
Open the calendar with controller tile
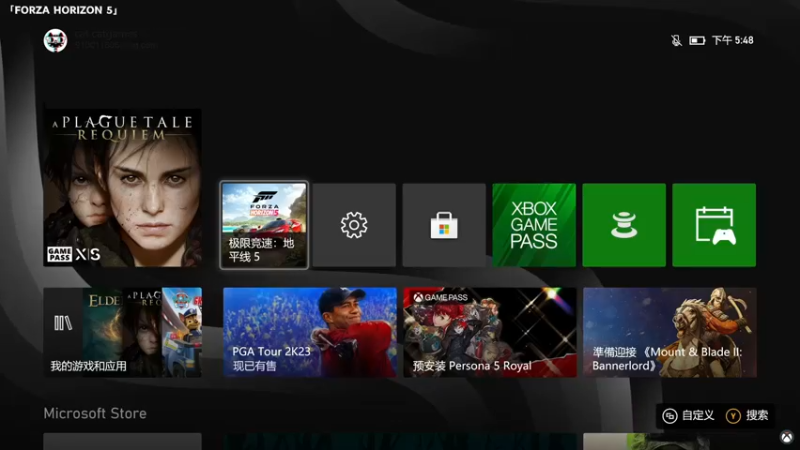714,225
